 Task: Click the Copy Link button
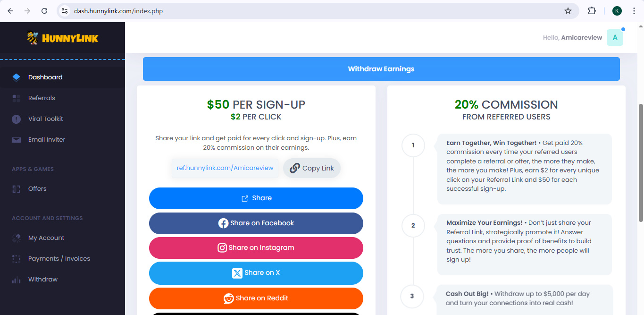pos(311,168)
